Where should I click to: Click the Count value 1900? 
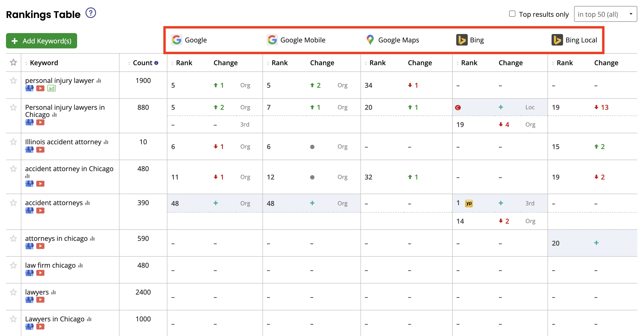(143, 81)
